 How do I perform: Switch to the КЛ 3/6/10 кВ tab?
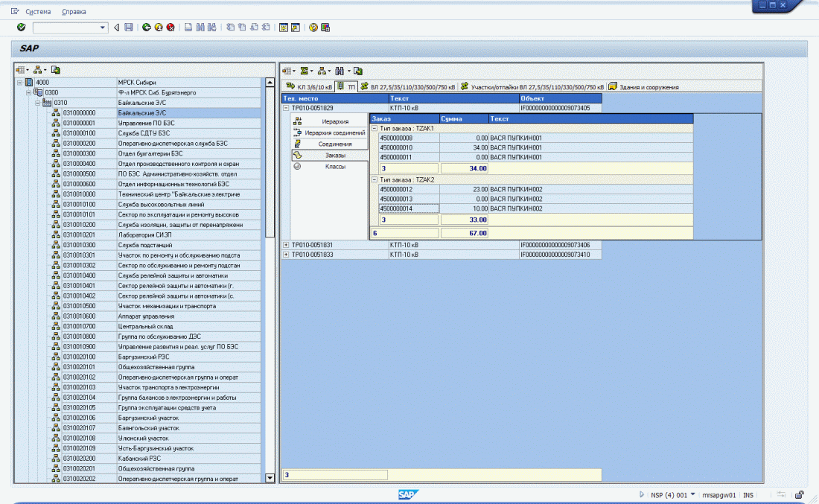click(309, 86)
